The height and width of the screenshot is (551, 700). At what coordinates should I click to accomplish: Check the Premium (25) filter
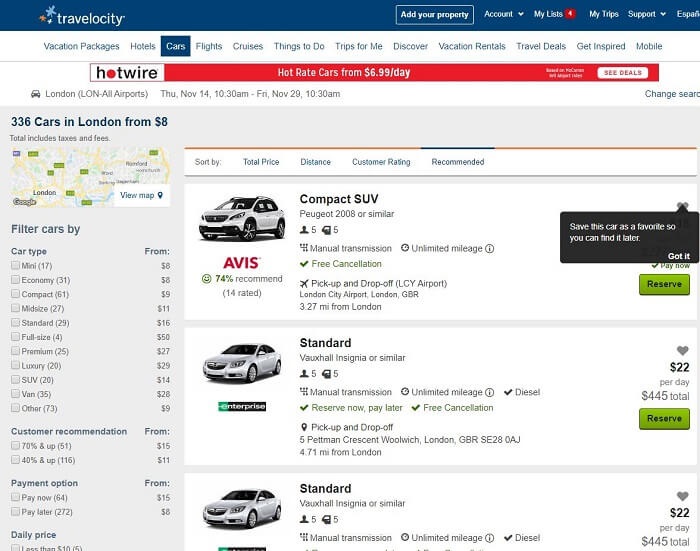[x=15, y=351]
